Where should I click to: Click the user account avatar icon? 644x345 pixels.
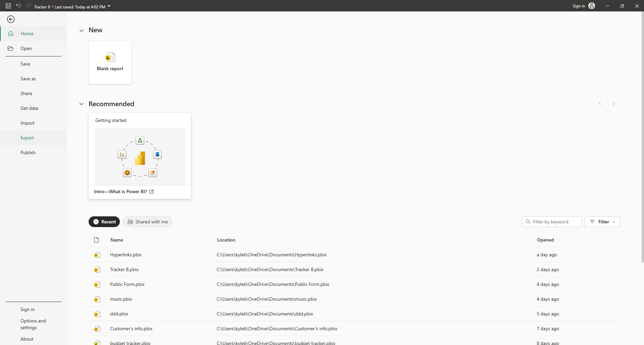point(592,6)
